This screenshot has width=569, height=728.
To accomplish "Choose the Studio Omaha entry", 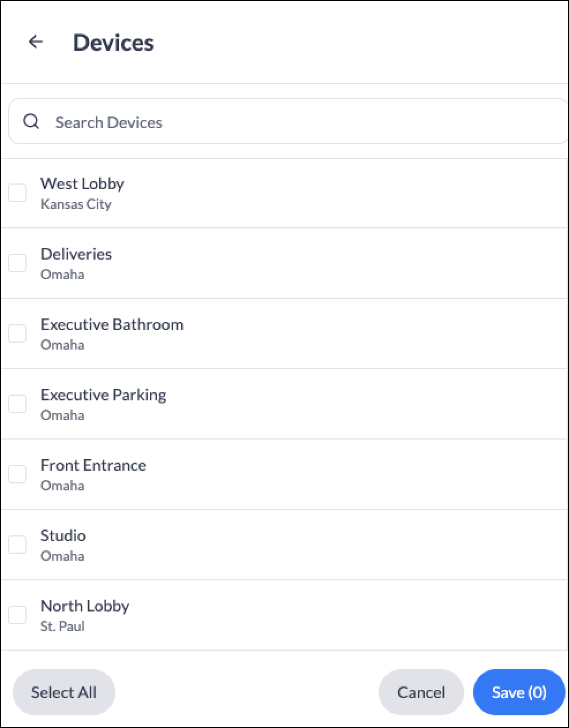I will pyautogui.click(x=284, y=545).
